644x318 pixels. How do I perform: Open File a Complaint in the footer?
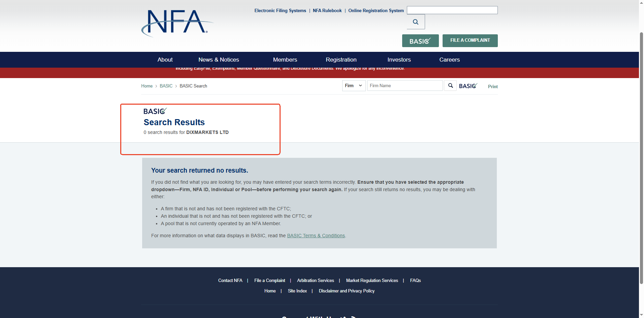coord(270,280)
